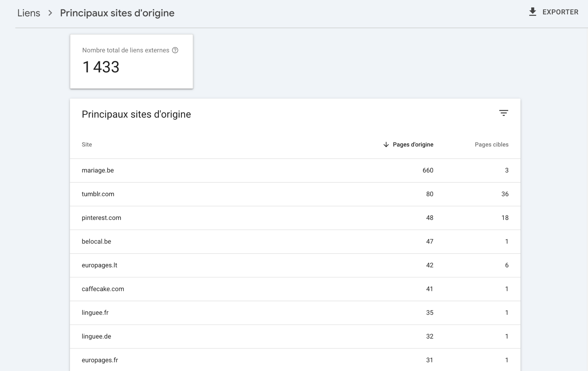Screen dimensions: 588x371
Task: Open the belocal.be row
Action: pyautogui.click(x=295, y=241)
